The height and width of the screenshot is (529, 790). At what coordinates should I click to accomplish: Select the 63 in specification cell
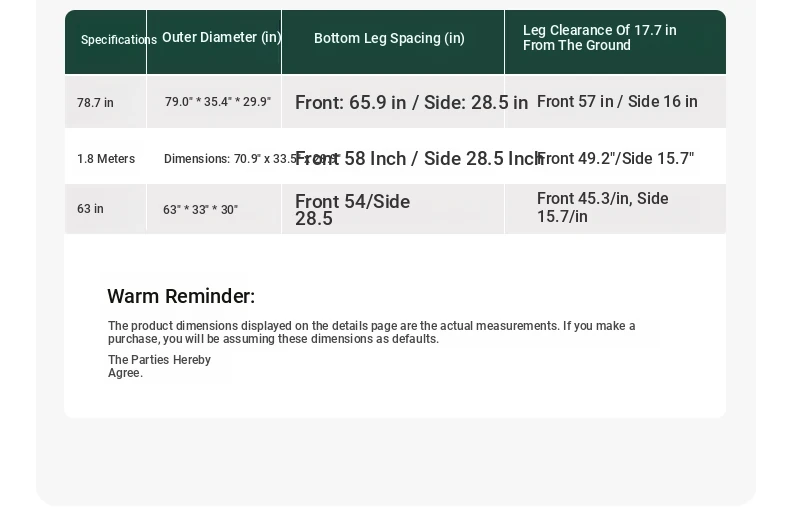click(x=90, y=209)
